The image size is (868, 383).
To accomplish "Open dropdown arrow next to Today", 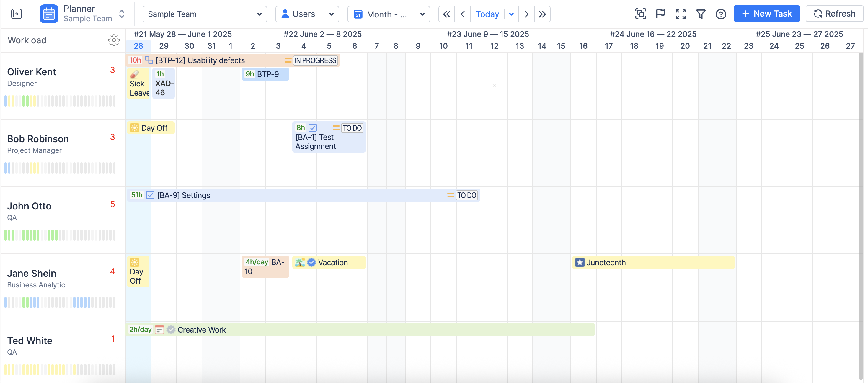I will click(x=511, y=14).
